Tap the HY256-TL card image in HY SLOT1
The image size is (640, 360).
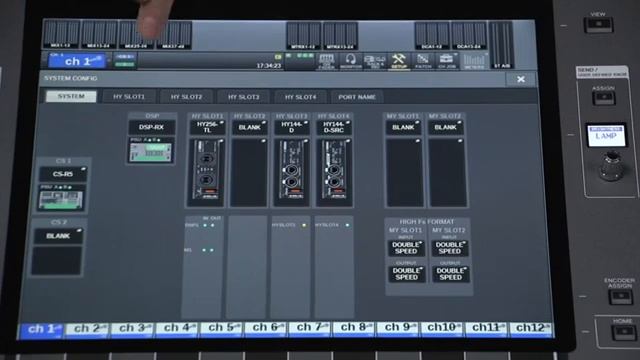[206, 172]
